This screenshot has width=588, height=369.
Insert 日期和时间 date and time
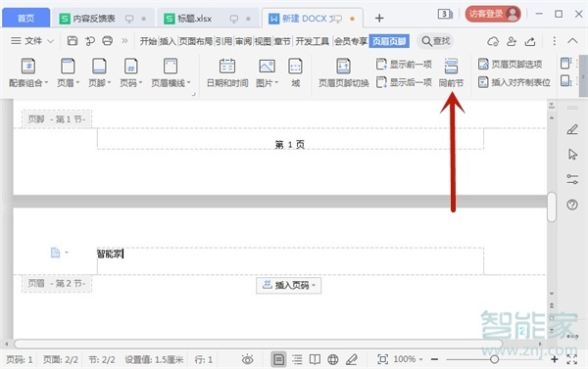(227, 73)
